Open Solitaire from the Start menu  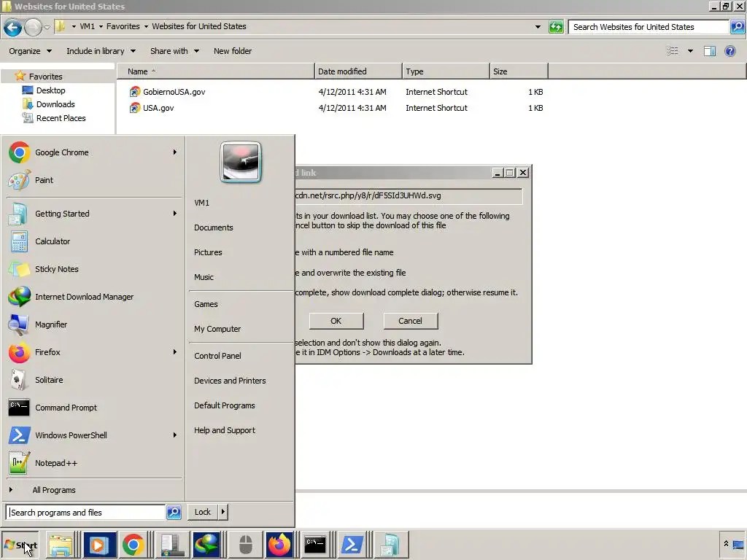click(91, 379)
